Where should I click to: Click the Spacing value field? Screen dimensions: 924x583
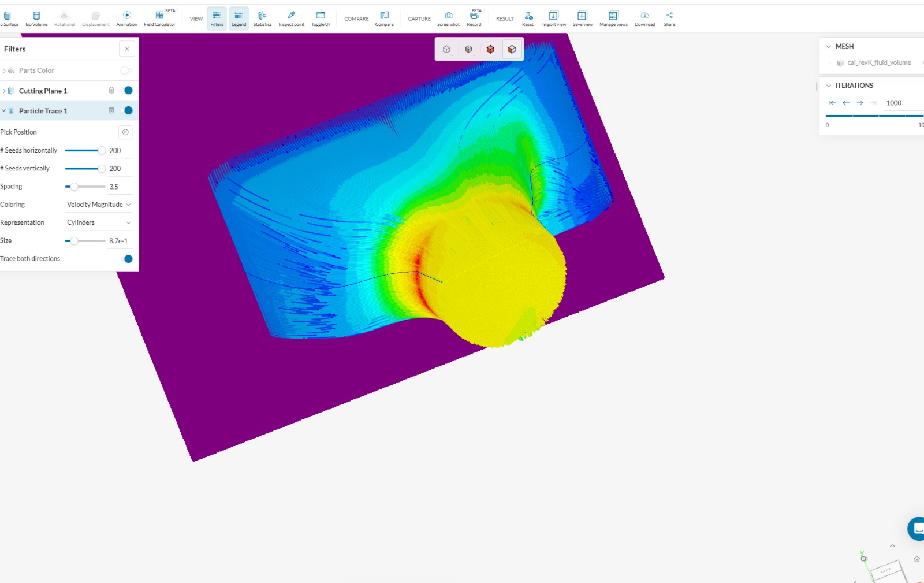(120, 187)
